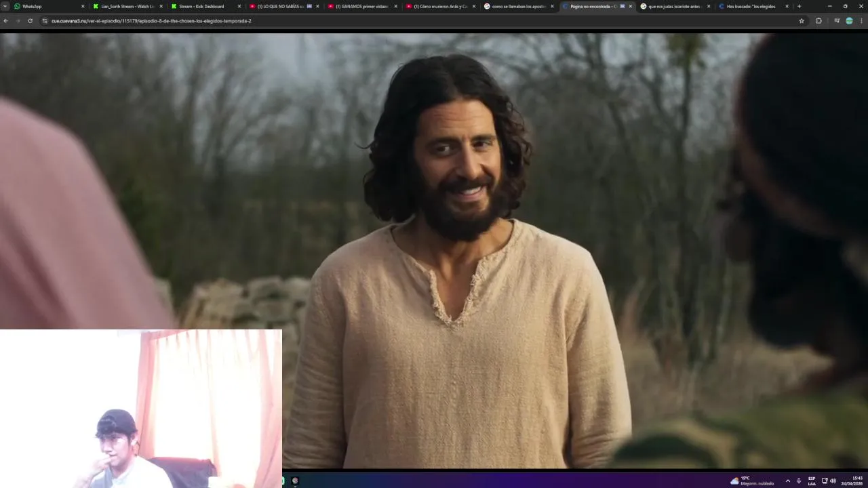Reload the current page

point(30,20)
